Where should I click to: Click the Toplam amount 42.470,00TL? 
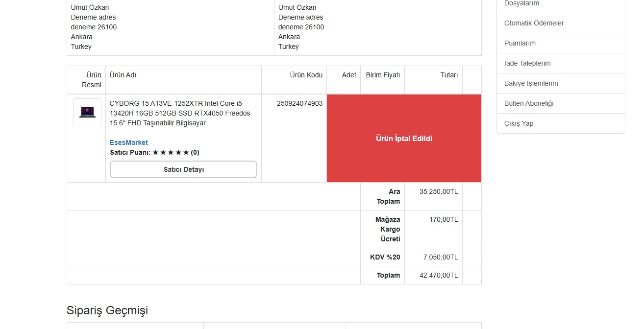click(438, 275)
